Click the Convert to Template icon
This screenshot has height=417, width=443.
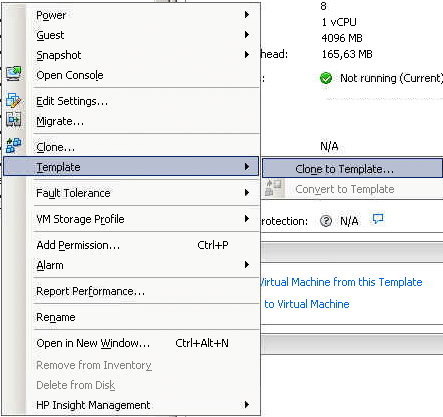pos(273,188)
